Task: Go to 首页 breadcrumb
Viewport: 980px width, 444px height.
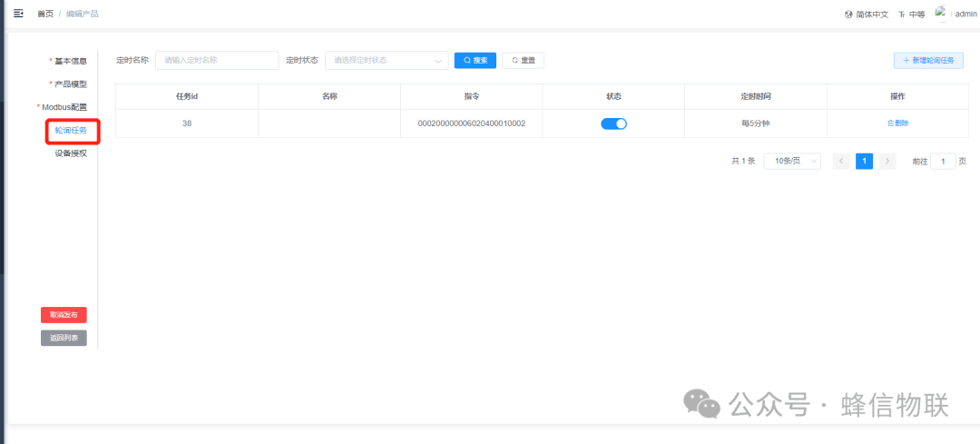Action: [x=45, y=14]
